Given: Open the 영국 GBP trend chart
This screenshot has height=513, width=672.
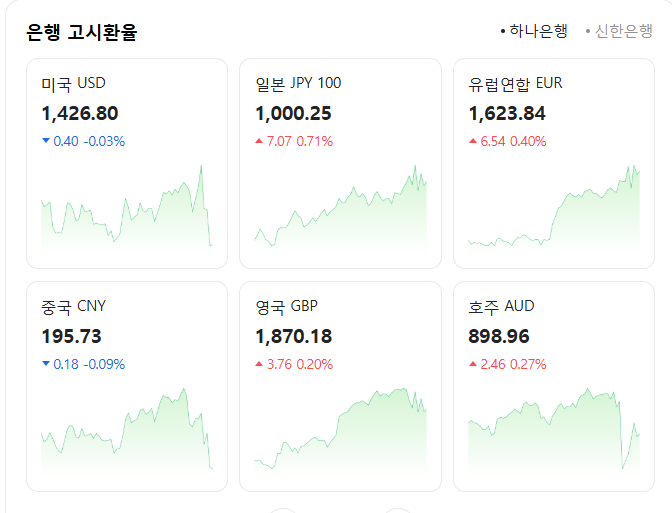Looking at the screenshot, I should coord(340,430).
